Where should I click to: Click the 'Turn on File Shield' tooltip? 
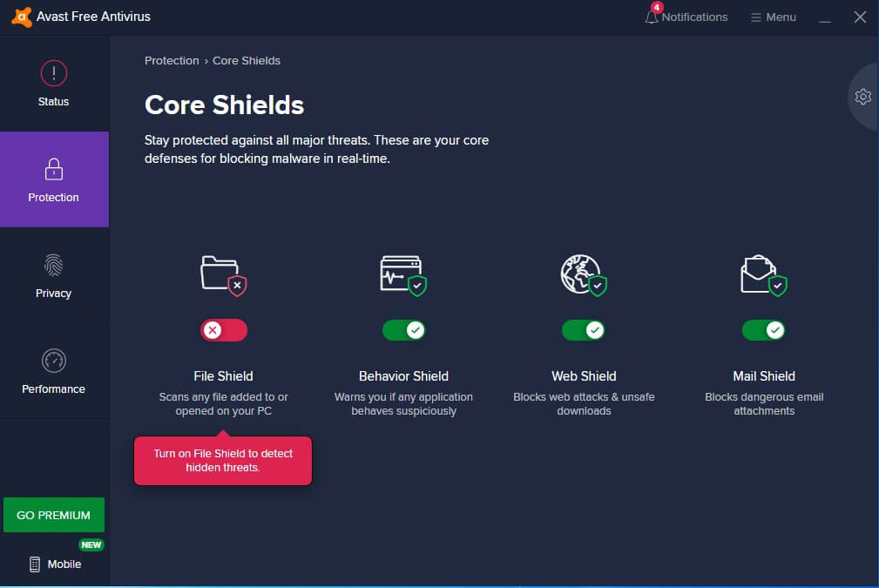point(223,460)
